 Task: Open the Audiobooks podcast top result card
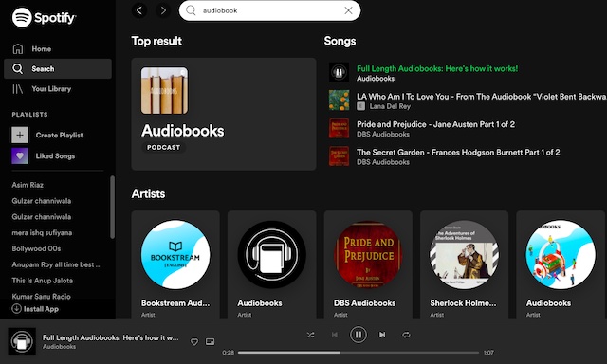point(224,114)
